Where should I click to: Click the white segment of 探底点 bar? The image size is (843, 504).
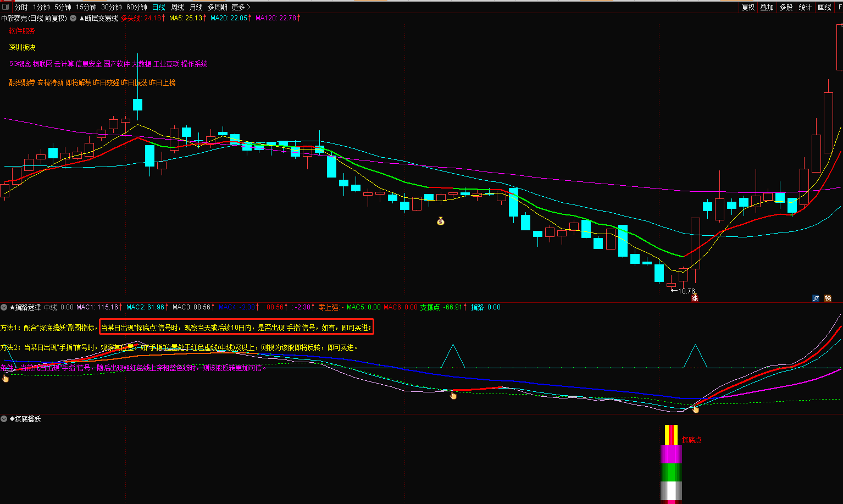point(671,491)
